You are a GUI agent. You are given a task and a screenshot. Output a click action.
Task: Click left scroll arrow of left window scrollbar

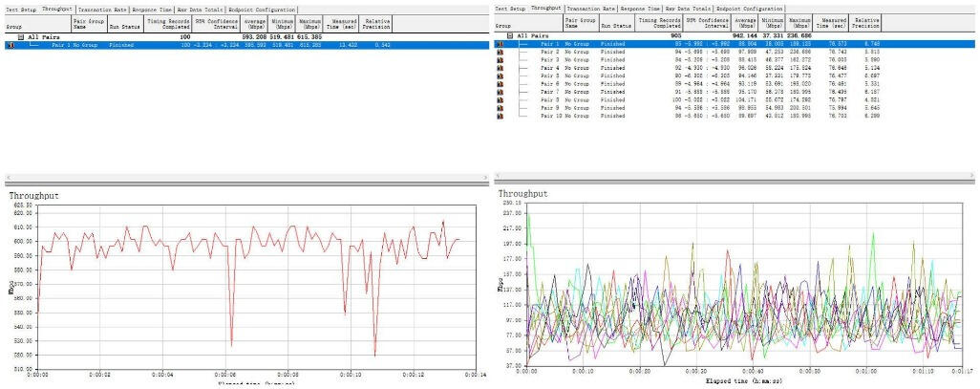point(8,178)
